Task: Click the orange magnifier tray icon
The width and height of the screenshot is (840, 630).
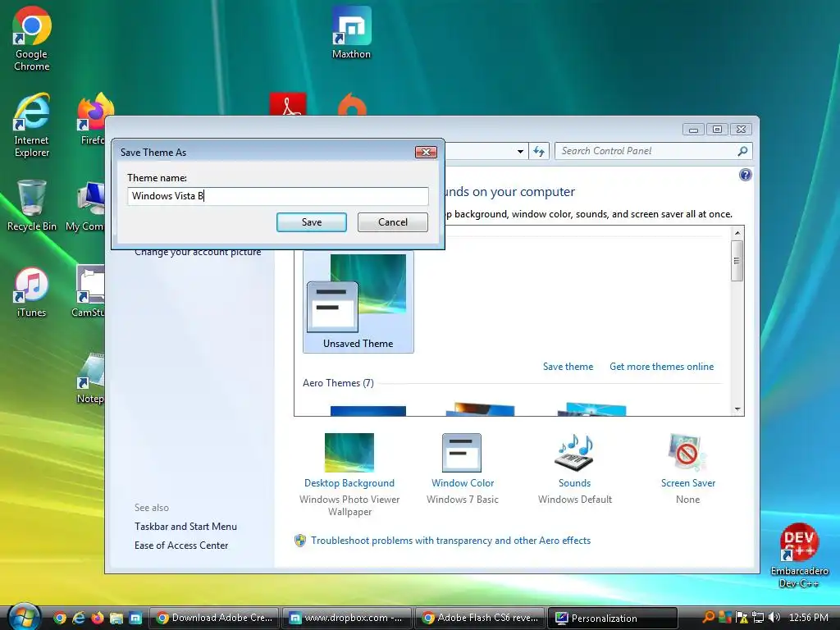Action: [x=708, y=617]
